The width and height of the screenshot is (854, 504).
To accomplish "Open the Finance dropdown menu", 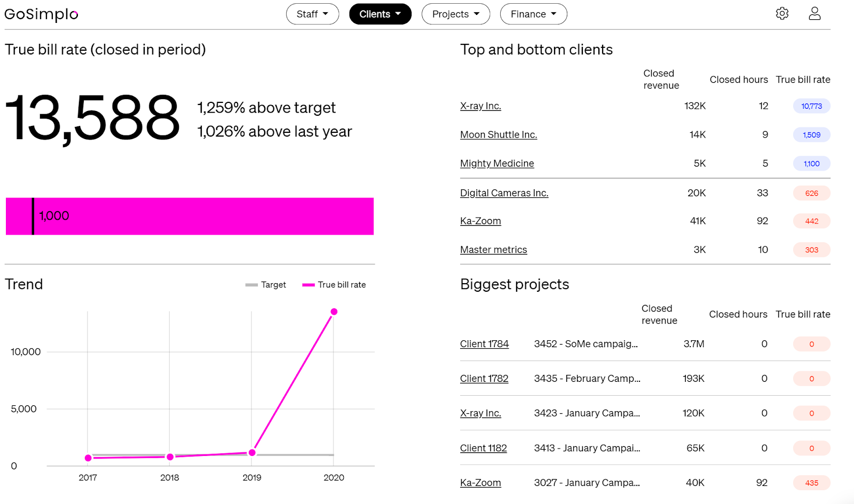I will pos(533,14).
